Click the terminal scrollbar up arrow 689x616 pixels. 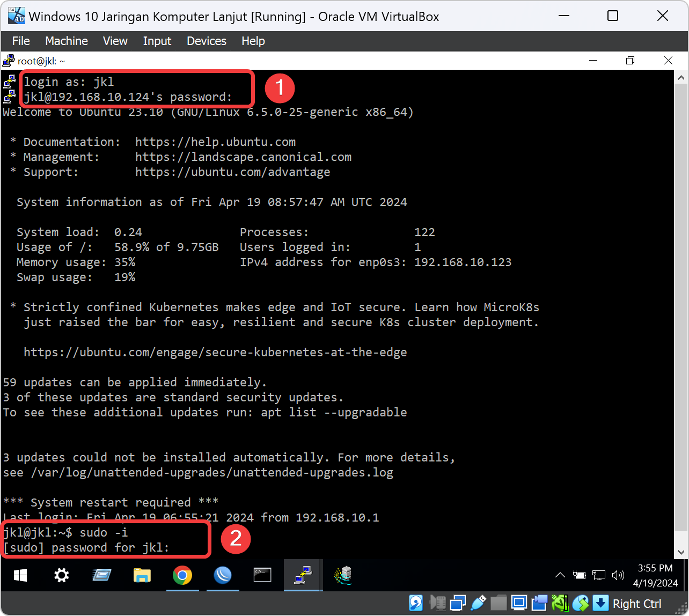[681, 78]
